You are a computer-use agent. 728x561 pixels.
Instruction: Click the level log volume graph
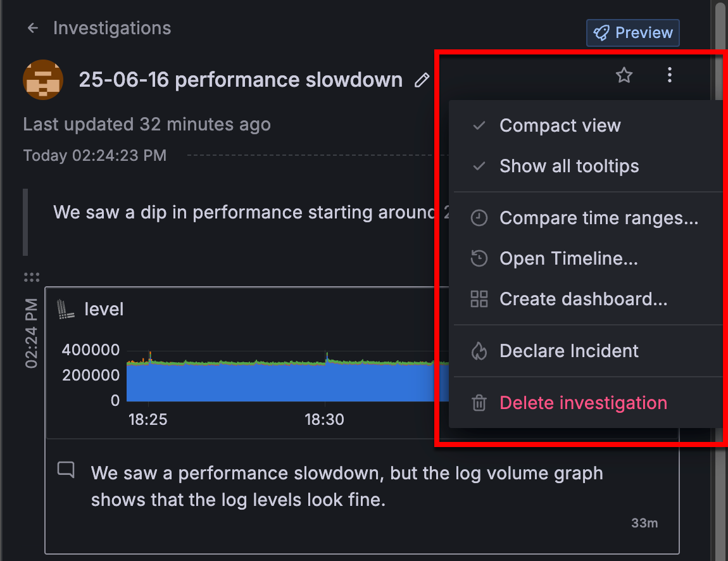[x=279, y=381]
